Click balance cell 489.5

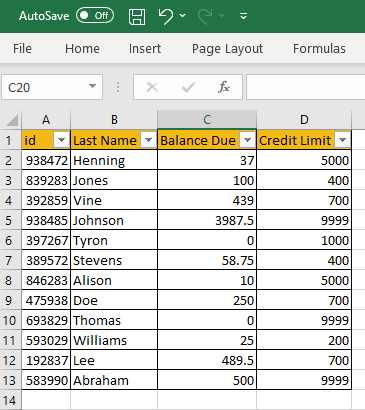tap(207, 360)
